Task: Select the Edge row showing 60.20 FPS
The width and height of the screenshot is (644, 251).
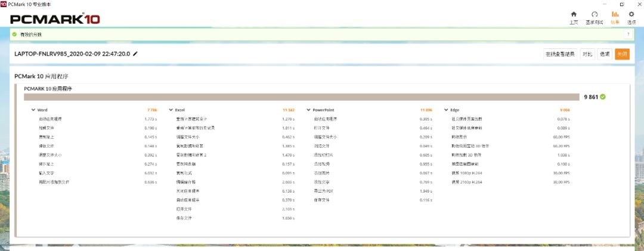Action: pos(510,146)
